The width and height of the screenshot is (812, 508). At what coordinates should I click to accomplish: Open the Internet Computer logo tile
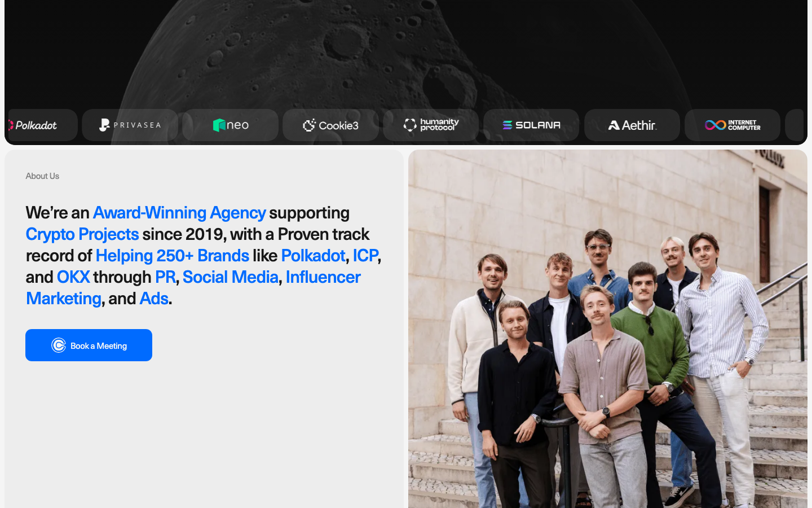[x=732, y=125]
